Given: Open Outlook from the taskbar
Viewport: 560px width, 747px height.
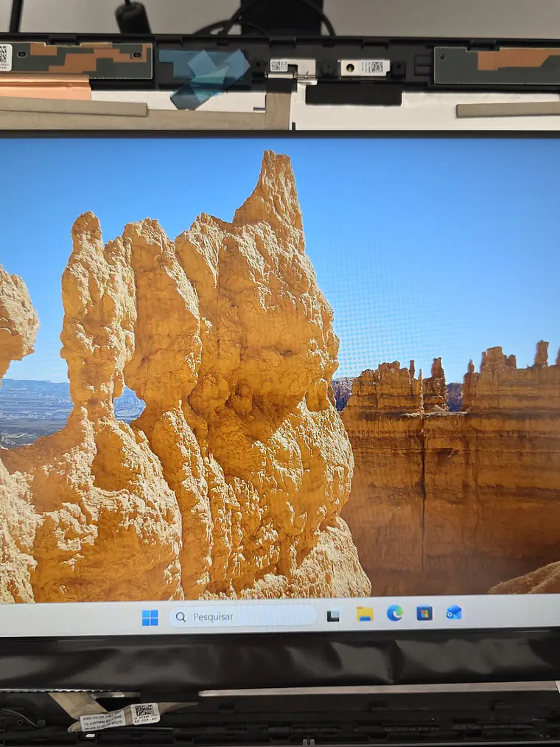Looking at the screenshot, I should click(454, 612).
